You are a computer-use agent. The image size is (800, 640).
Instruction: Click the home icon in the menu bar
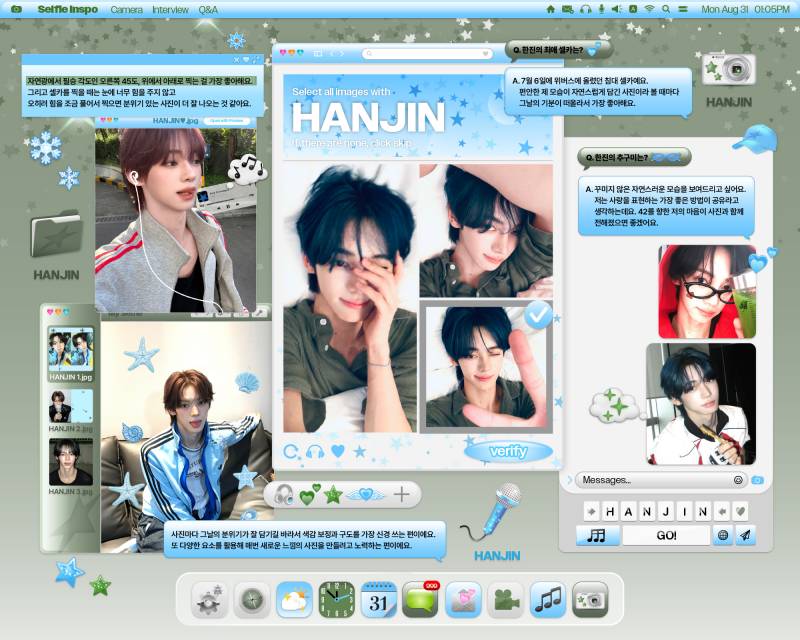[x=551, y=9]
